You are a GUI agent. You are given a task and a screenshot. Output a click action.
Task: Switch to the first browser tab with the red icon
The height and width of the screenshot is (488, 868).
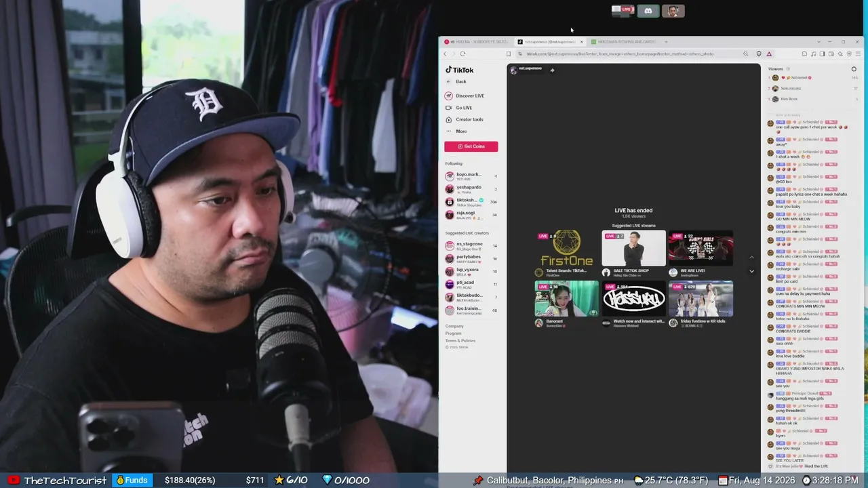tap(476, 42)
